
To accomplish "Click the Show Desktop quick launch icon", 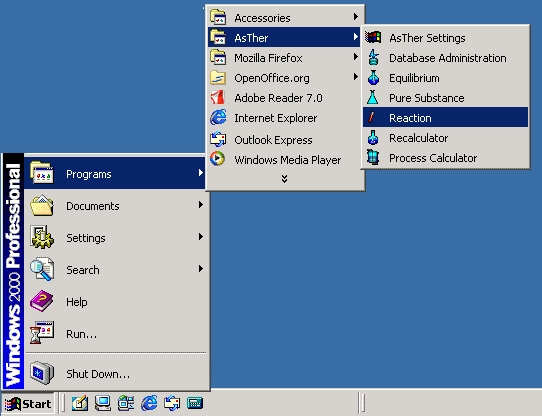I will pyautogui.click(x=80, y=403).
